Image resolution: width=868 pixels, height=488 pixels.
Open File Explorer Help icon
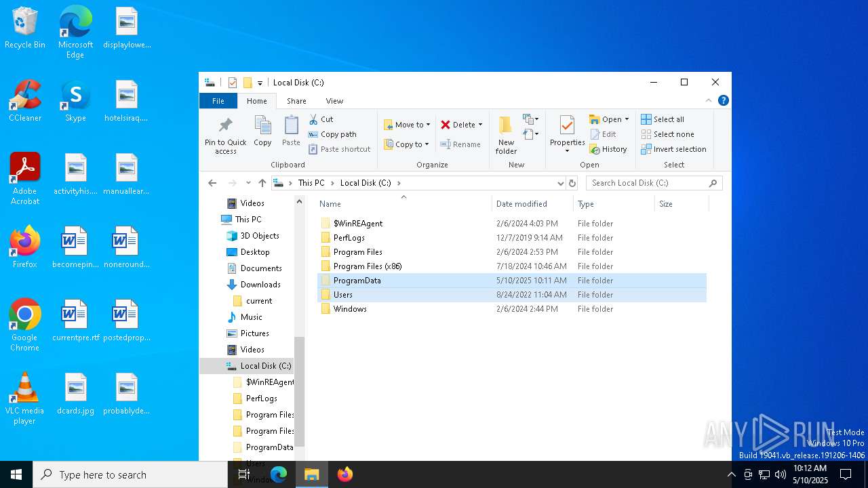(x=724, y=101)
